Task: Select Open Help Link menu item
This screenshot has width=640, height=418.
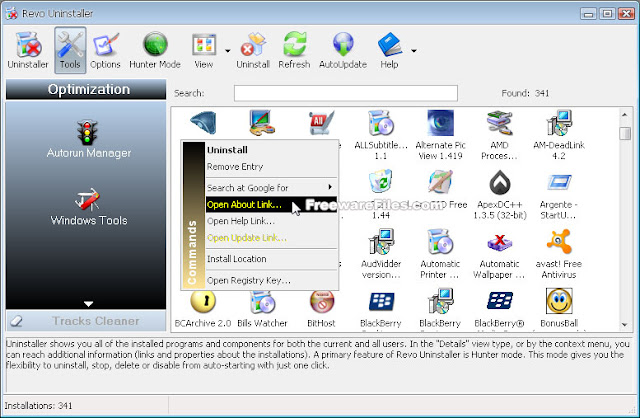Action: [x=271, y=221]
